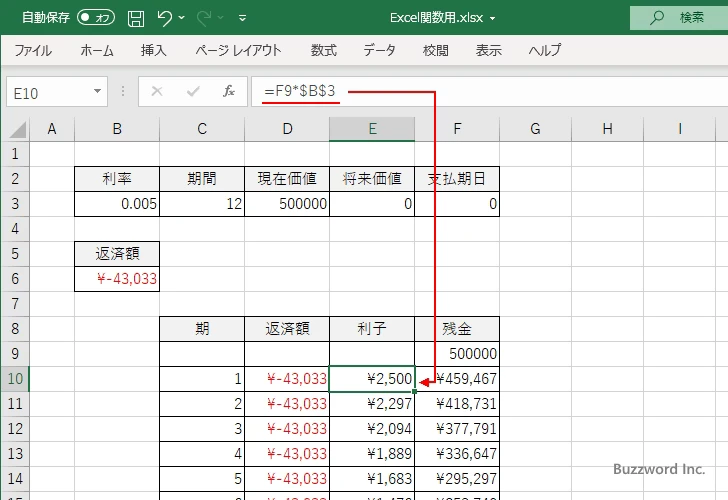
Task: Open the ヘルプ tab
Action: (x=545, y=50)
